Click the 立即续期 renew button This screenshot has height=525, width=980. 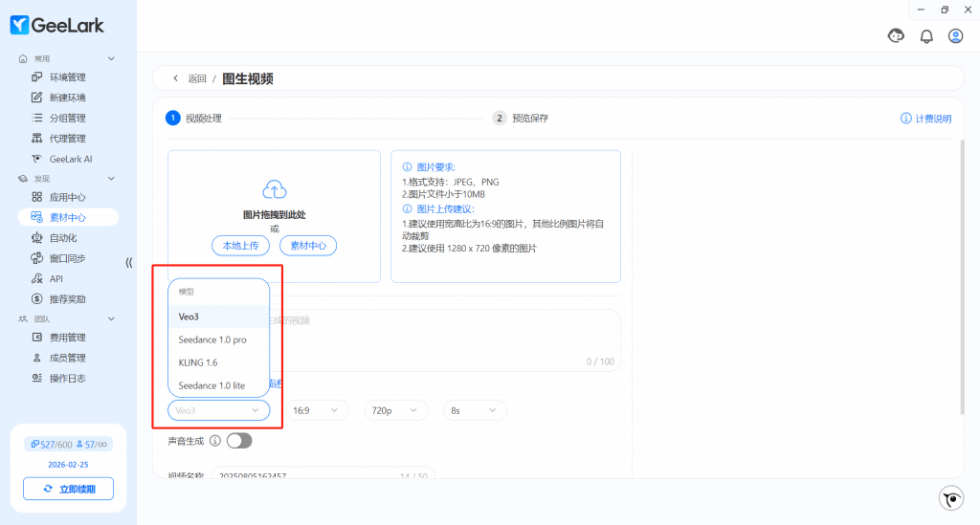[x=68, y=489]
